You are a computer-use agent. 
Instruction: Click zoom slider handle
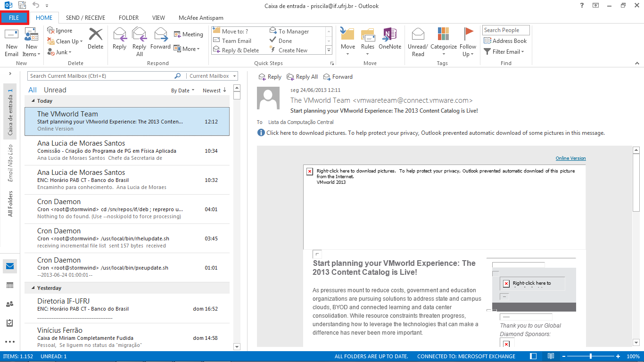click(x=591, y=356)
